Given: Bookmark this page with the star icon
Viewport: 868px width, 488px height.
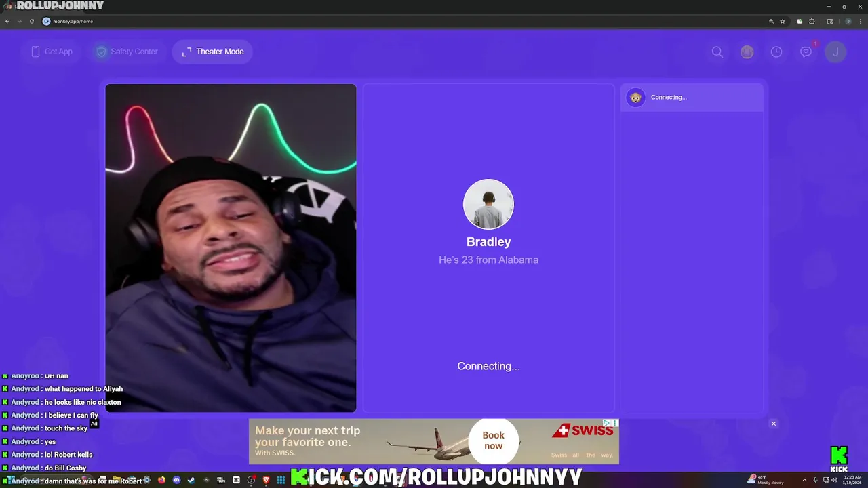Looking at the screenshot, I should click(x=783, y=21).
